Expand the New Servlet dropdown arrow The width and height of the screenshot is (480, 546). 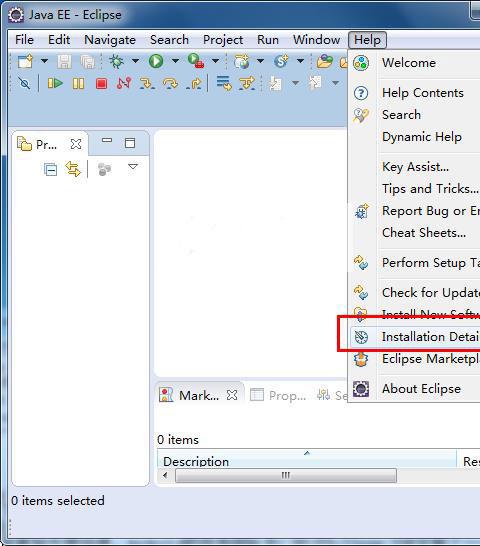pyautogui.click(x=300, y=61)
